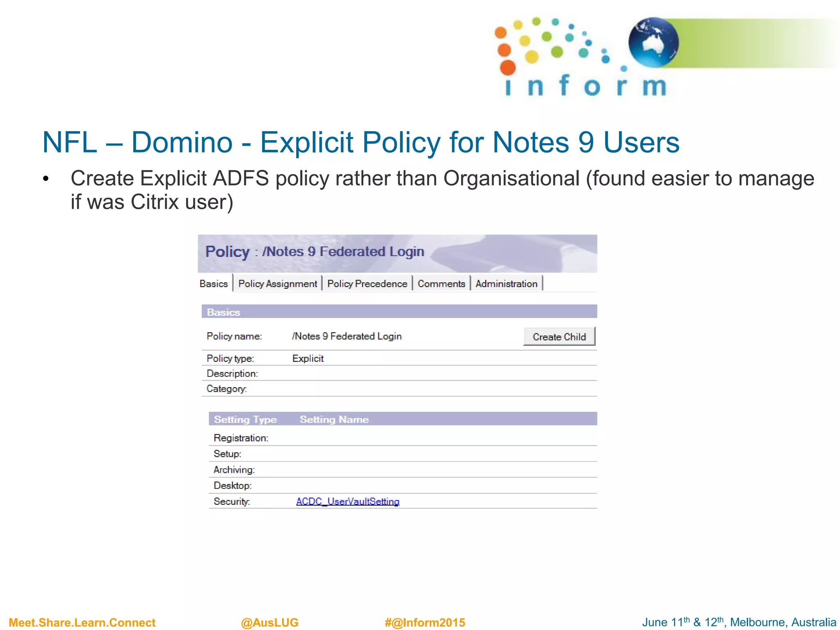Click the #@Inform2015 footer hashtag
840x630 pixels.
tap(425, 622)
